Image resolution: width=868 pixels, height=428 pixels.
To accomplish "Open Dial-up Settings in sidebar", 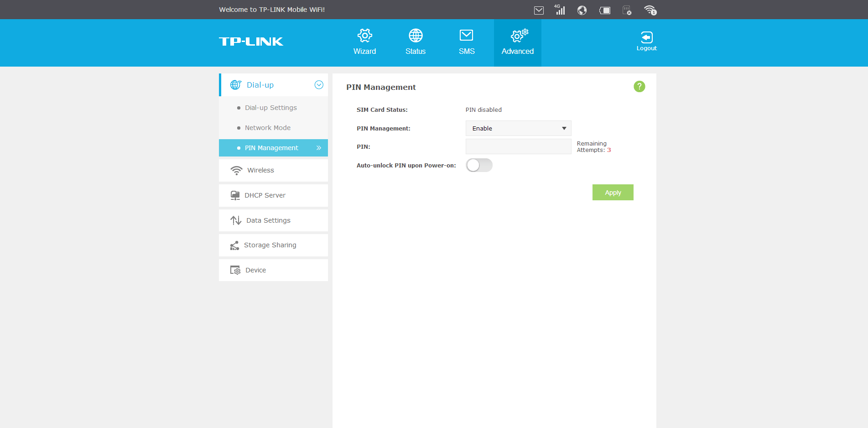I will [x=270, y=108].
